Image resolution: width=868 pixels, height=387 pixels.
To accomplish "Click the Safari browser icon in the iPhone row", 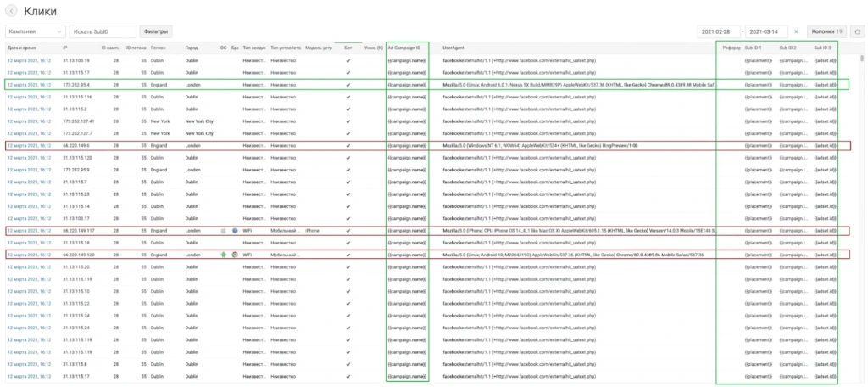I will point(236,230).
